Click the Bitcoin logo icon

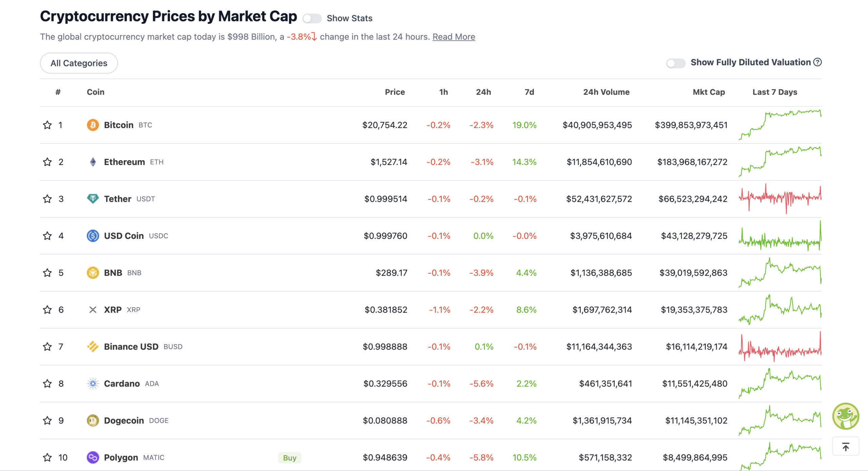[93, 125]
